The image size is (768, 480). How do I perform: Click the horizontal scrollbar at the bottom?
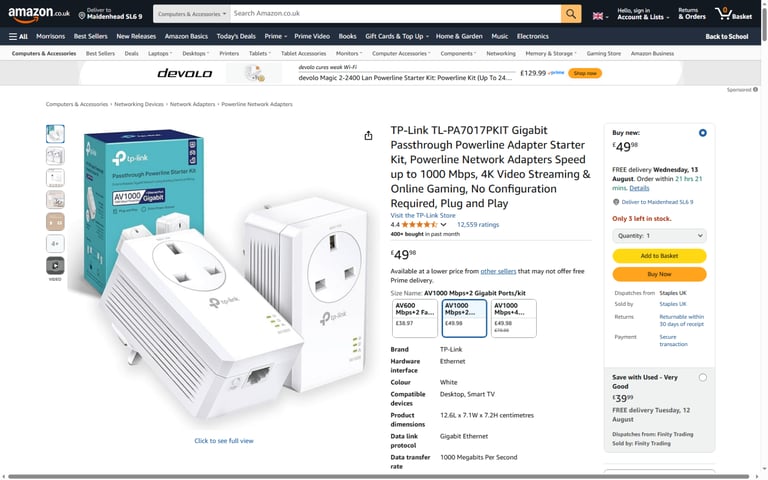click(x=378, y=477)
